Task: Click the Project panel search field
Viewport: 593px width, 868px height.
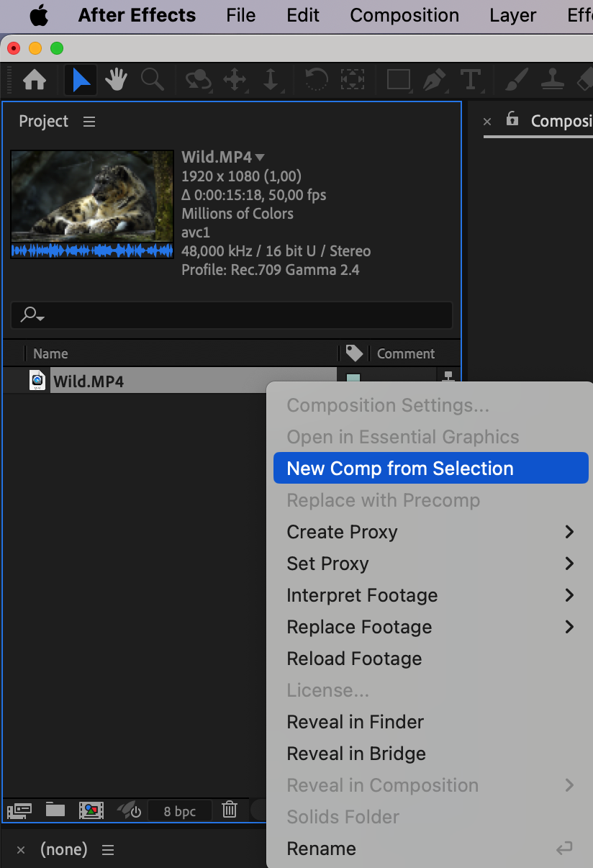Action: tap(232, 315)
